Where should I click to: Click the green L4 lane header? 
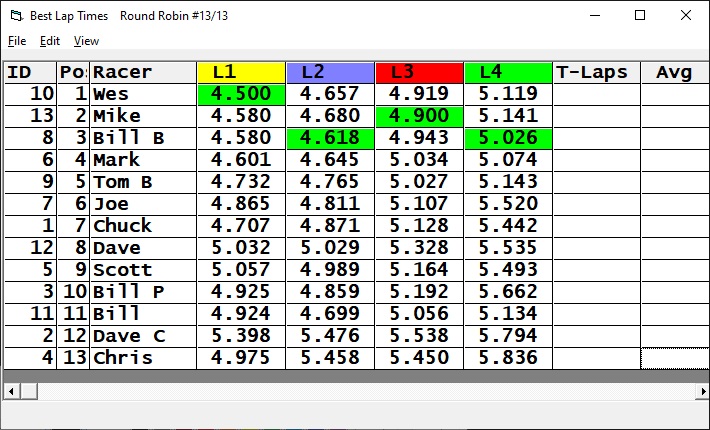[x=508, y=72]
